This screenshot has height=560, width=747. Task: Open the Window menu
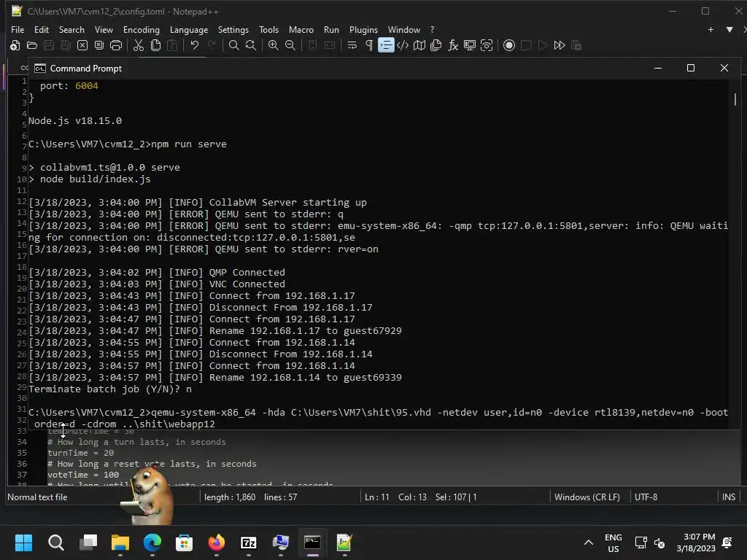(x=404, y=29)
